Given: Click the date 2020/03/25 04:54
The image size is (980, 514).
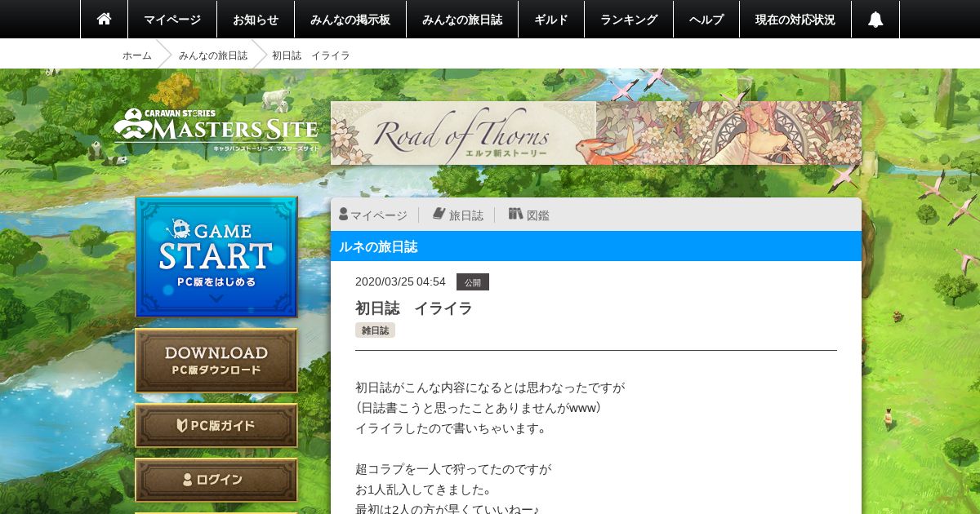Looking at the screenshot, I should (400, 281).
